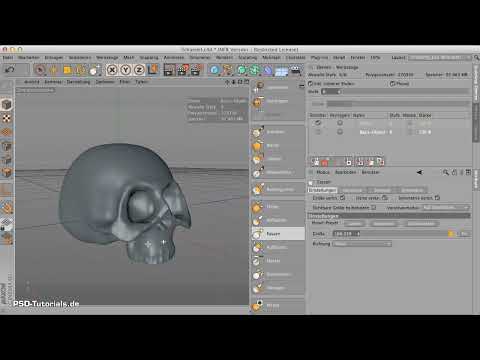Screen dimensions: 480x360
Task: Select the Live Selection tool
Action: [40, 70]
